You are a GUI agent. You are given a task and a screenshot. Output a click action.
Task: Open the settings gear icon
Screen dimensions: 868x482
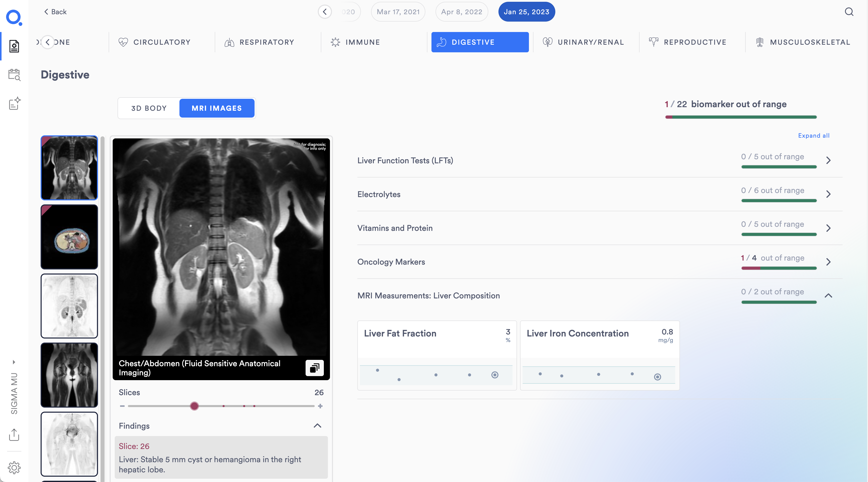click(14, 468)
